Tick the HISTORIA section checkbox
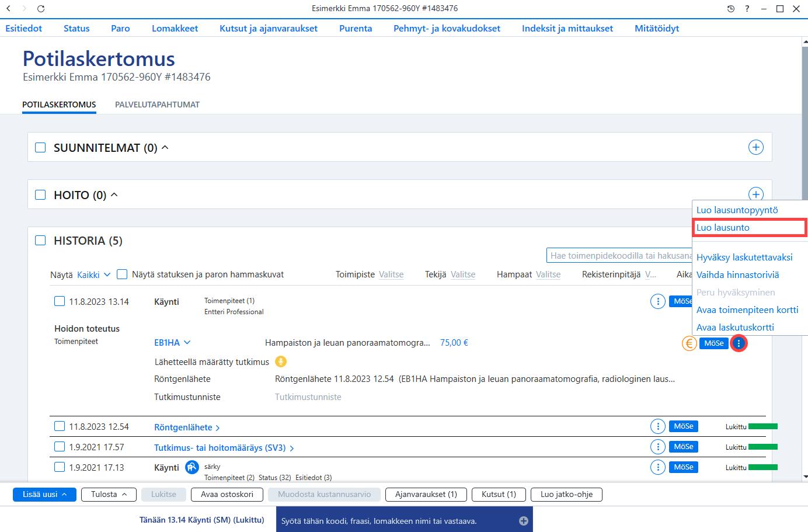This screenshot has height=532, width=808. click(x=40, y=241)
